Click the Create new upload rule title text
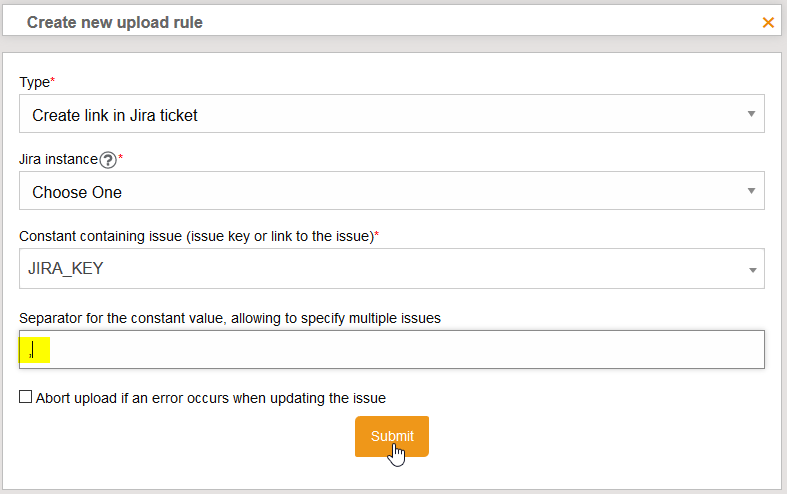This screenshot has width=787, height=494. (x=114, y=22)
